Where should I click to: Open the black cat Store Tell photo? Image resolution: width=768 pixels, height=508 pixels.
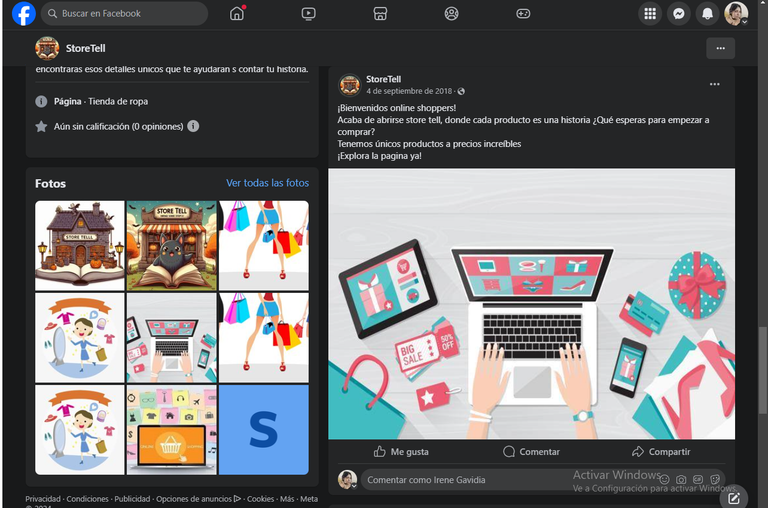point(171,245)
